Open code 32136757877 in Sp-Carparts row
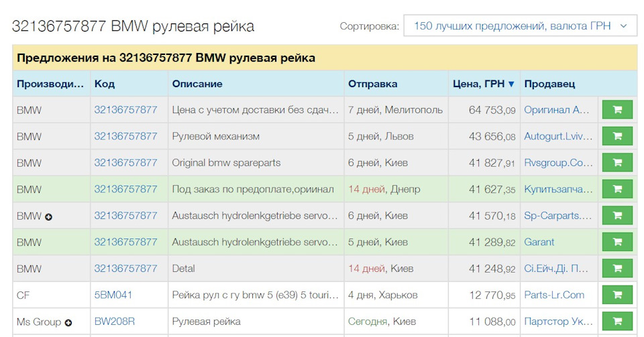Viewport: 644px width, 337px height. pos(125,216)
